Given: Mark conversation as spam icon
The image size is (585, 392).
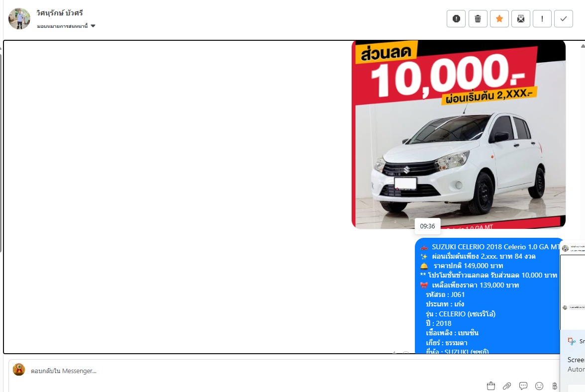Looking at the screenshot, I should click(456, 18).
